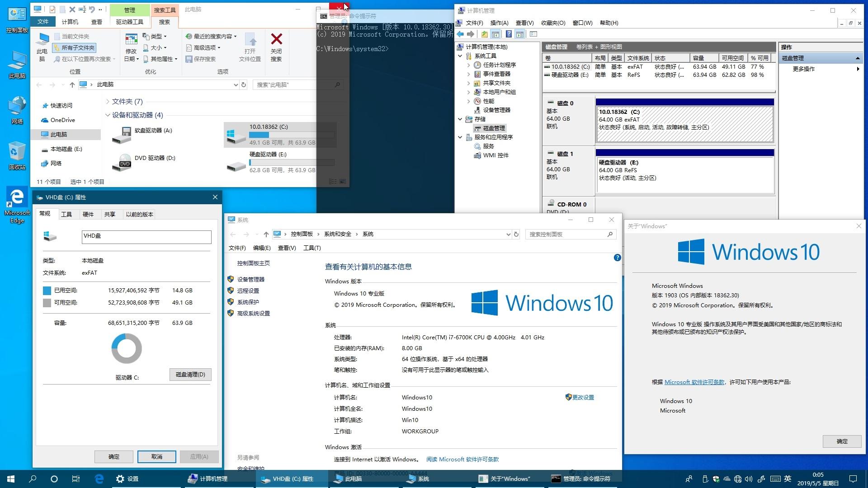Select the 服务 item under 服务和应用程序
The height and width of the screenshot is (488, 868).
pos(488,146)
